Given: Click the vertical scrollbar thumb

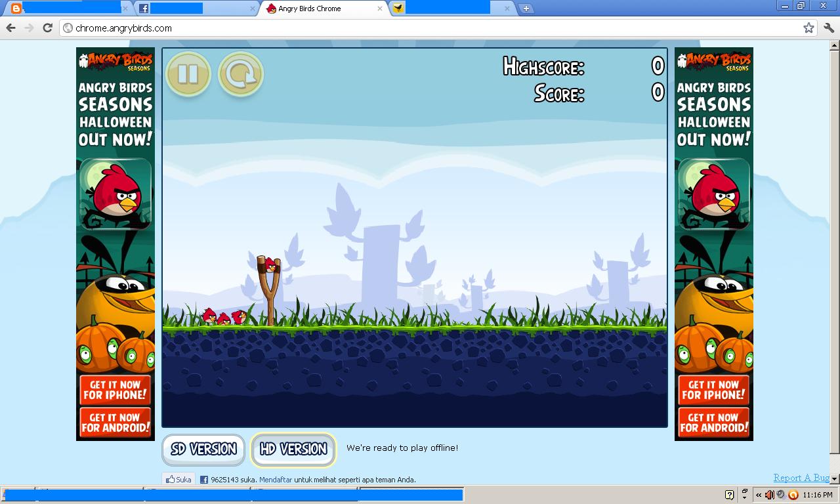Looking at the screenshot, I should point(834,253).
